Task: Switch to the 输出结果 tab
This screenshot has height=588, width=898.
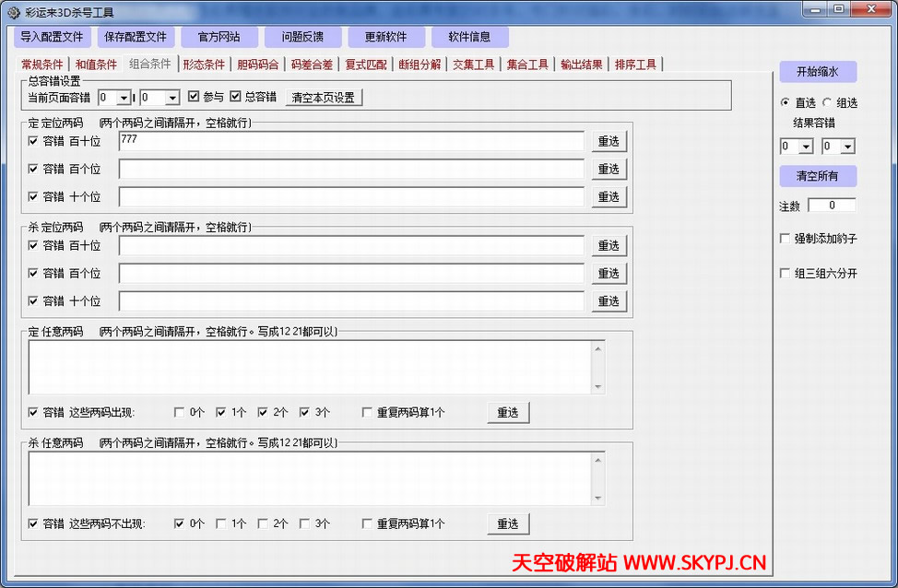Action: [581, 64]
